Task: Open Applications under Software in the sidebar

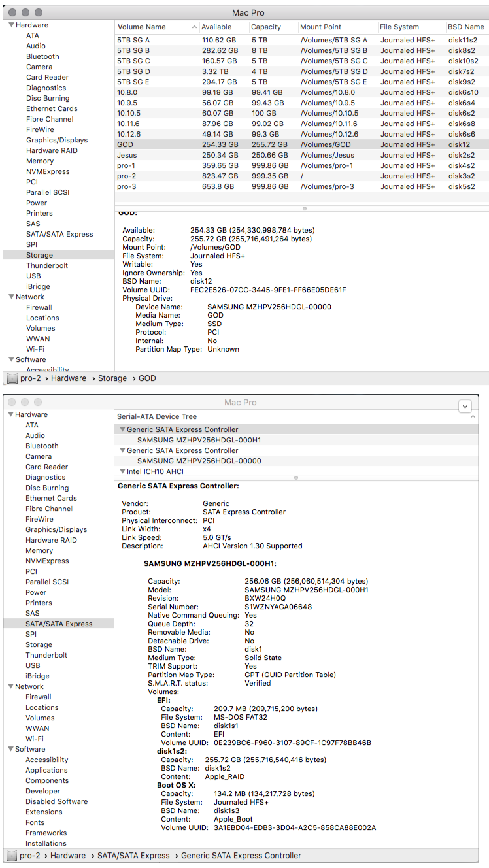Action: coord(46,770)
